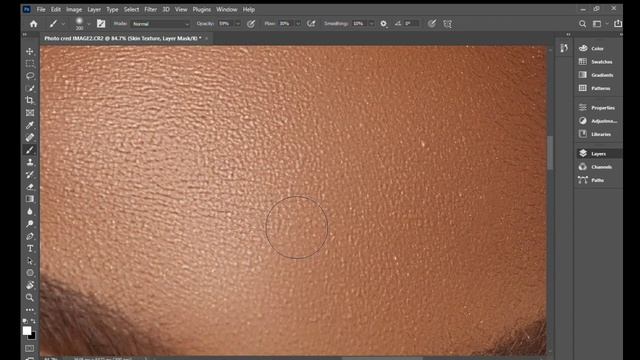The height and width of the screenshot is (360, 640).
Task: Select the Move tool
Action: click(x=30, y=51)
